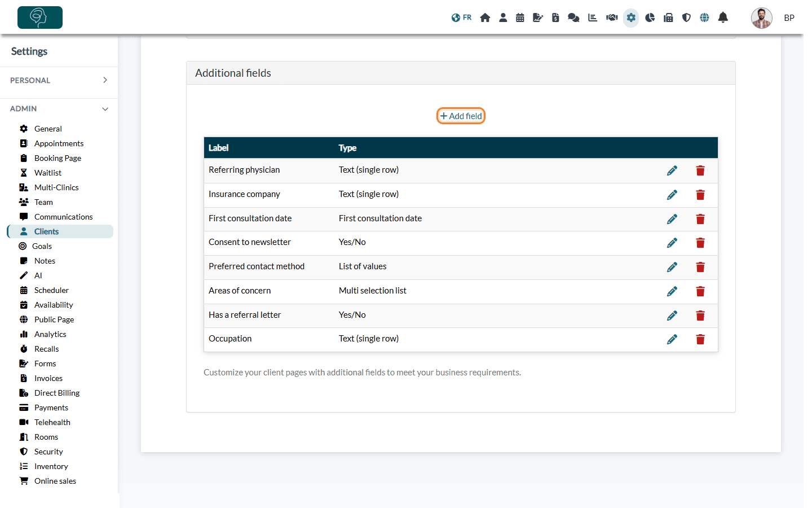Screen dimensions: 812x508
Task: Edit the Occupation field
Action: point(672,339)
